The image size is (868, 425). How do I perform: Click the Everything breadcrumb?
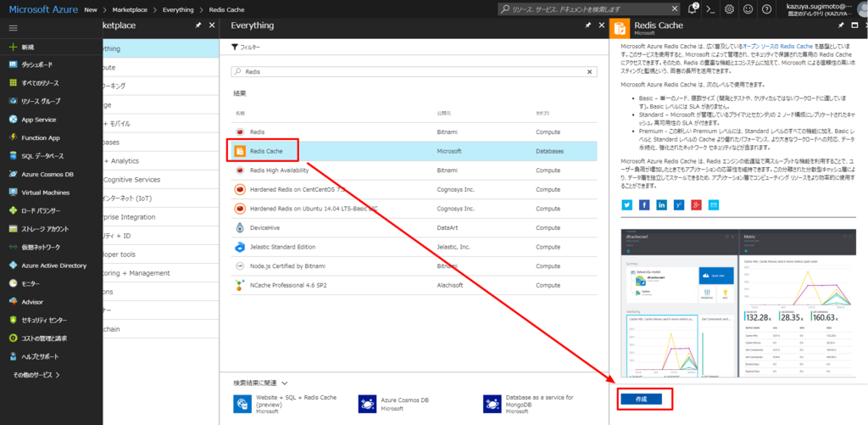coord(178,10)
